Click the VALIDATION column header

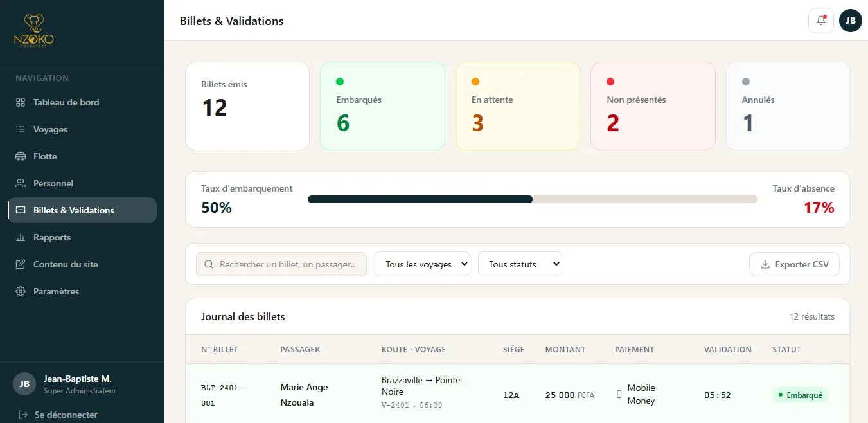(728, 350)
